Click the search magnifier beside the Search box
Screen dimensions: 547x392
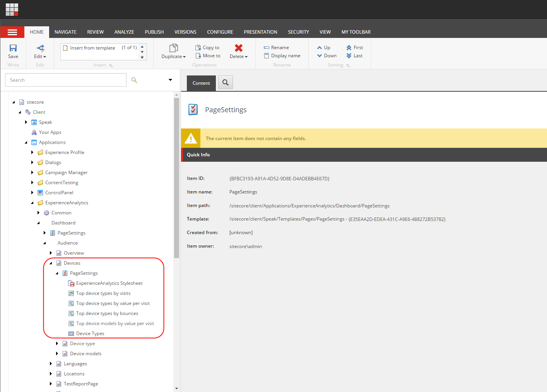(134, 80)
